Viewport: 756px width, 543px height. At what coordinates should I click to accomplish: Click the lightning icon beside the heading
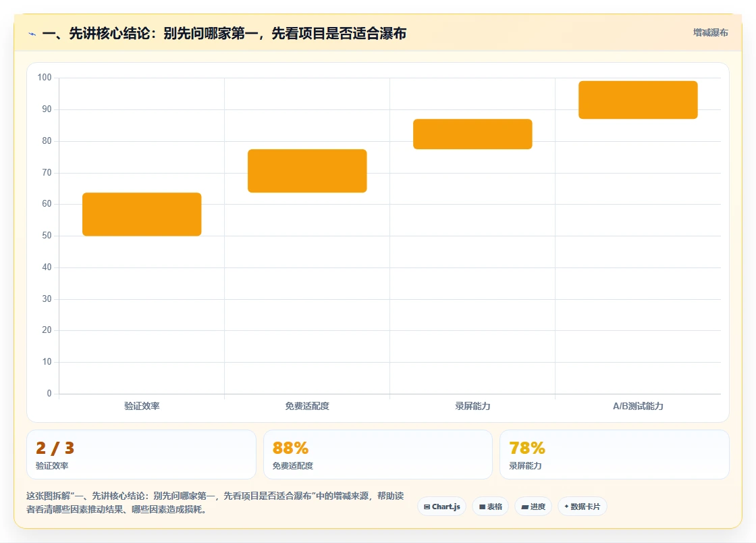click(x=32, y=34)
